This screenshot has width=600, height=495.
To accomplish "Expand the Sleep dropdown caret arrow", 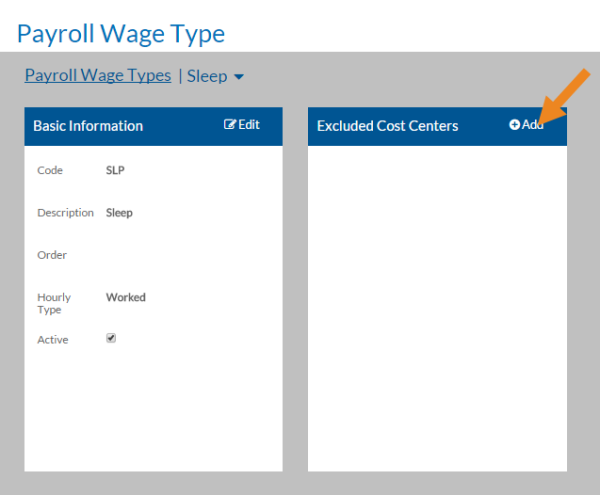I will [239, 77].
